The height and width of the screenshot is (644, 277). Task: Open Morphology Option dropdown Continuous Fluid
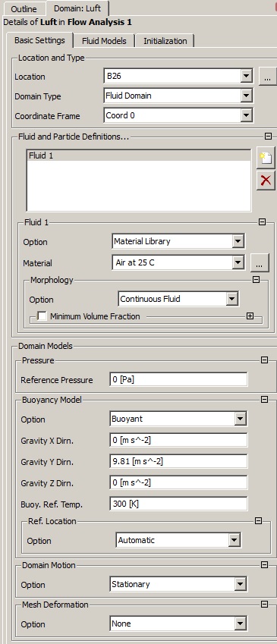pos(178,299)
